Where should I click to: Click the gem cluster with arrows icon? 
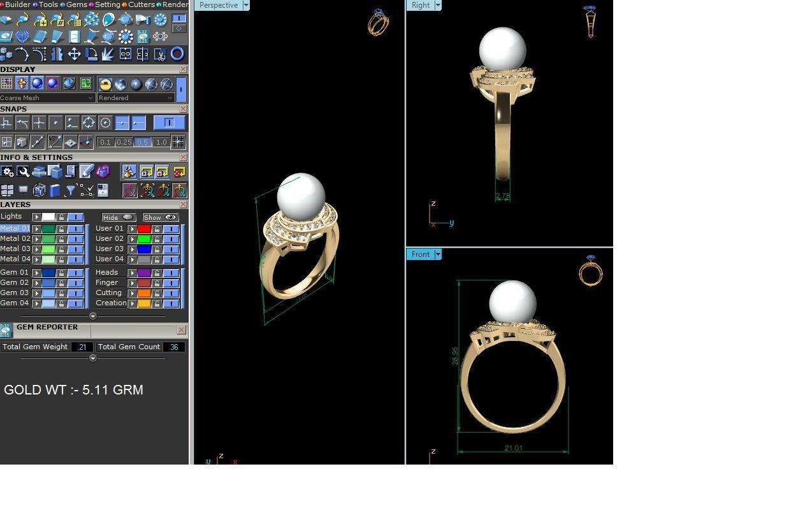pyautogui.click(x=92, y=20)
